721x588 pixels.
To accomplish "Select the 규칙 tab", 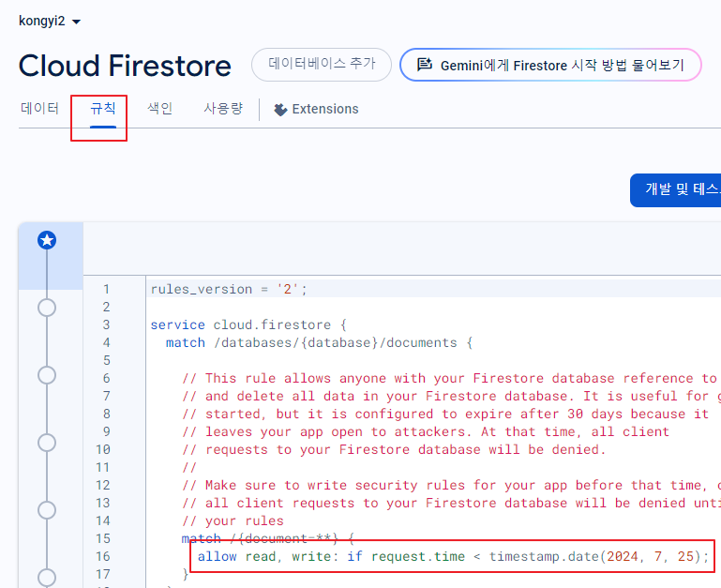I will (x=103, y=109).
